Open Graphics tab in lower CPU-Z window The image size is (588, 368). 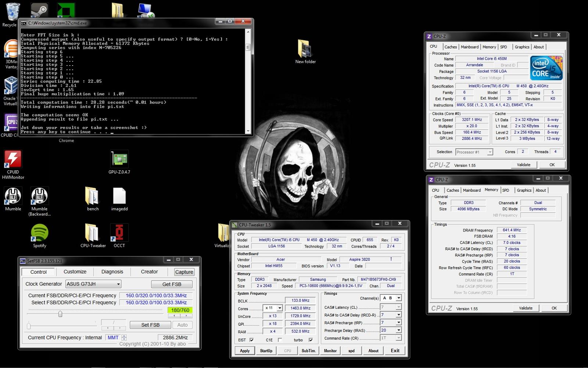point(524,191)
